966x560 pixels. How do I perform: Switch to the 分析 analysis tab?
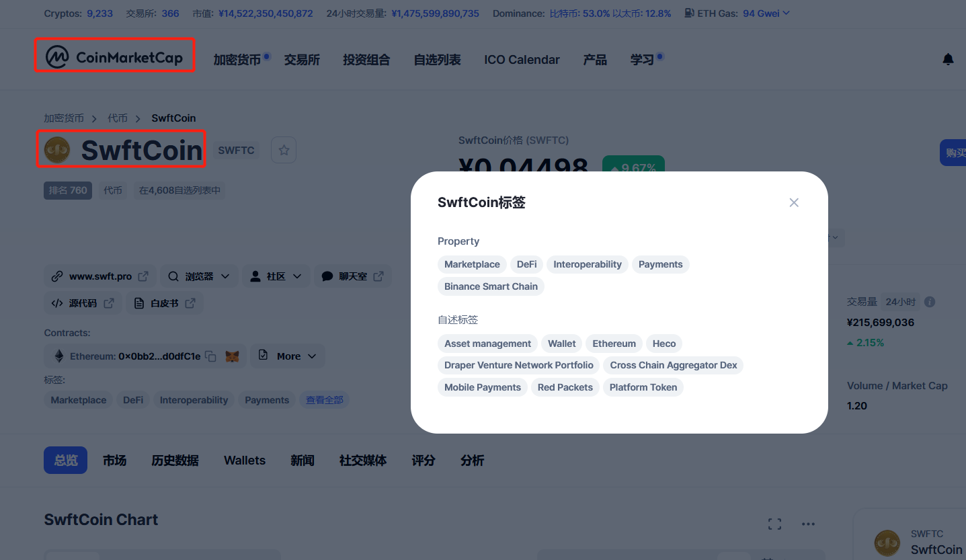[472, 461]
